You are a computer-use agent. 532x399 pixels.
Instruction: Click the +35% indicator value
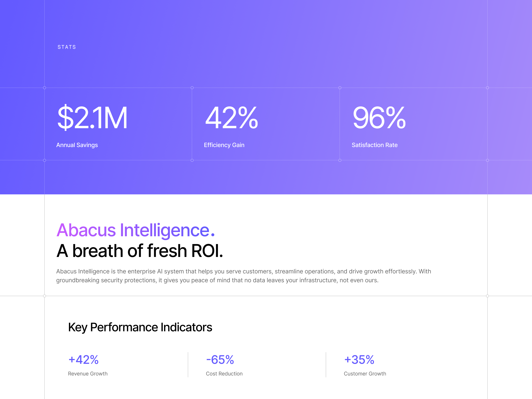click(x=359, y=360)
